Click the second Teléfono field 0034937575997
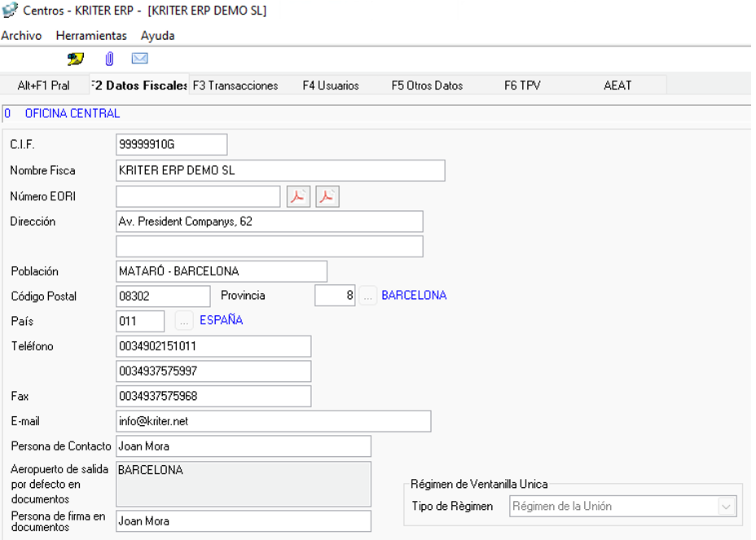756x540 pixels. coord(213,371)
